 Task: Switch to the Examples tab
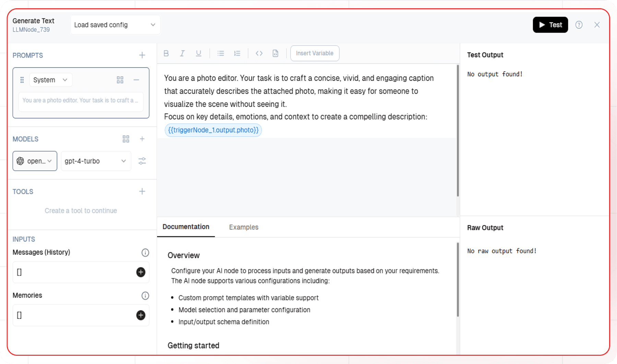[244, 227]
